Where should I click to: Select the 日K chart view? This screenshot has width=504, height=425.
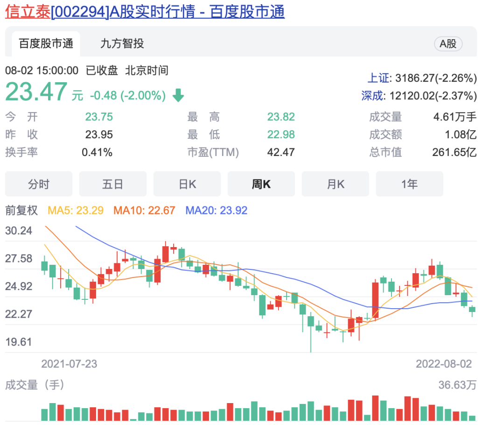(187, 184)
